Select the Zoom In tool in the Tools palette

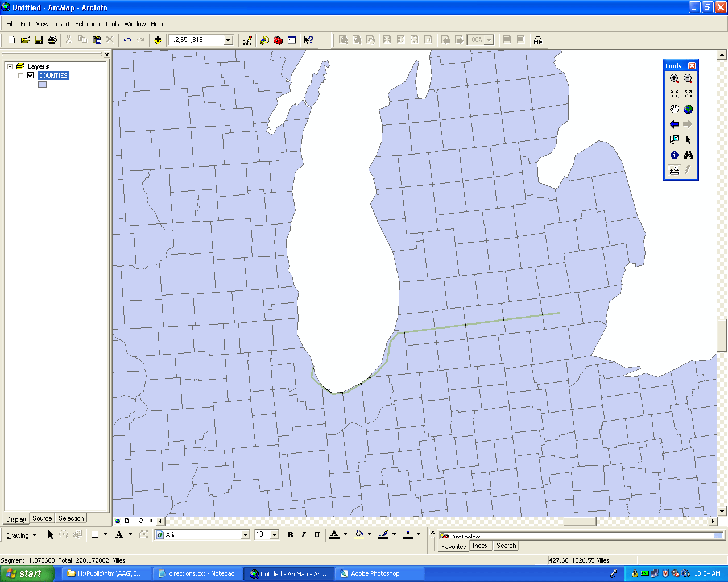click(674, 79)
